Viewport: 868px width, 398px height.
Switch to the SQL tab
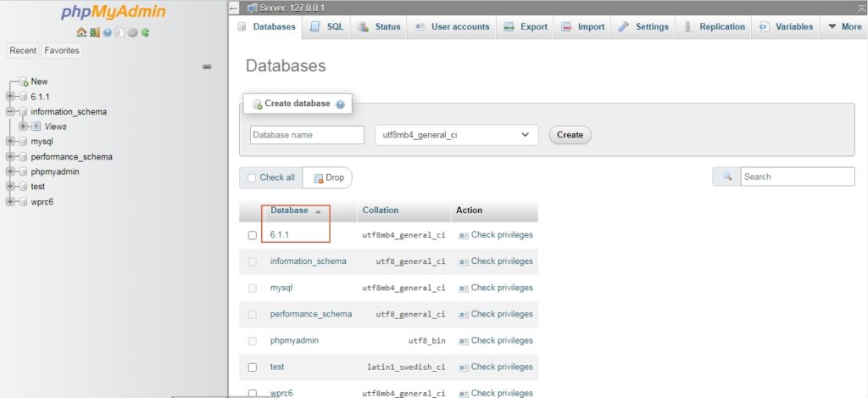[326, 26]
